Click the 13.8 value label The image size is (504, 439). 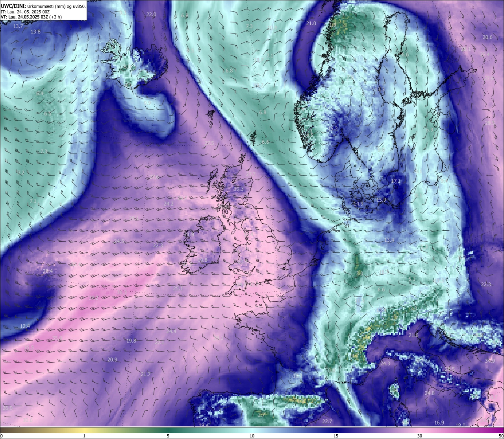coord(35,32)
